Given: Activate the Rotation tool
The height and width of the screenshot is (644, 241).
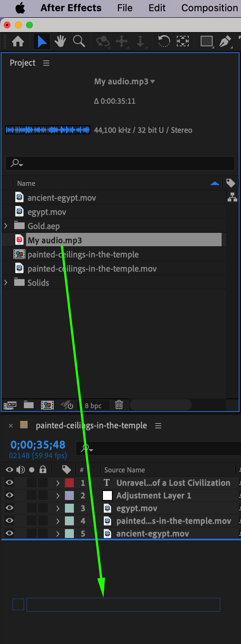Looking at the screenshot, I should tap(164, 41).
